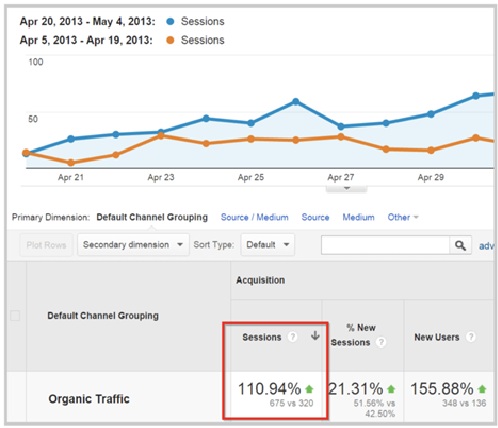Viewport: 498px width, 428px height.
Task: Tick the Default Channel Grouping header checkbox
Action: tap(15, 315)
